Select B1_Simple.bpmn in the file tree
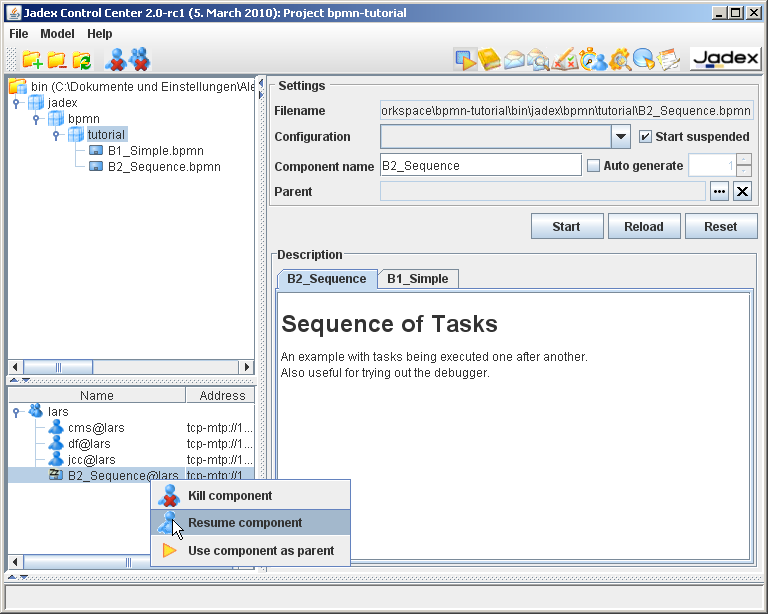 155,151
